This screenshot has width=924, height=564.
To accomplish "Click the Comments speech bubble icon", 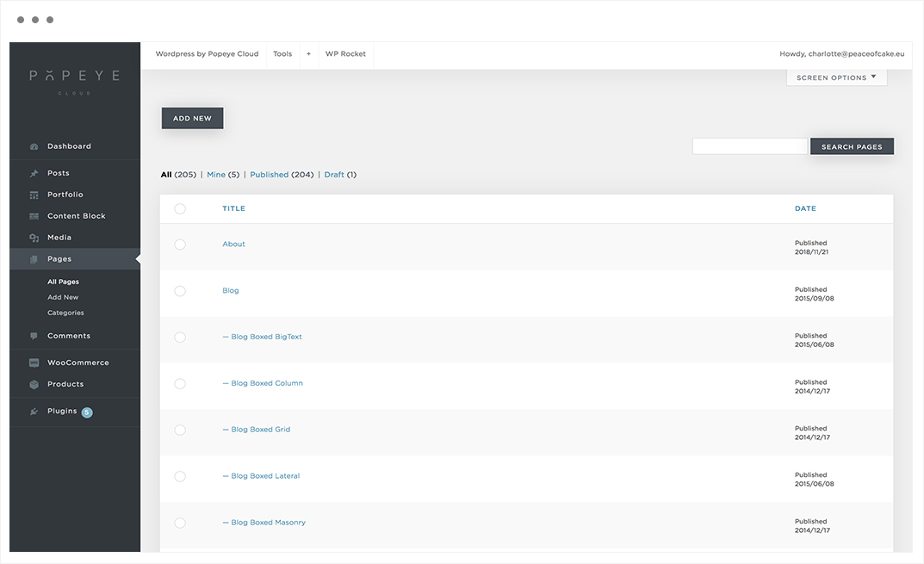I will point(34,336).
